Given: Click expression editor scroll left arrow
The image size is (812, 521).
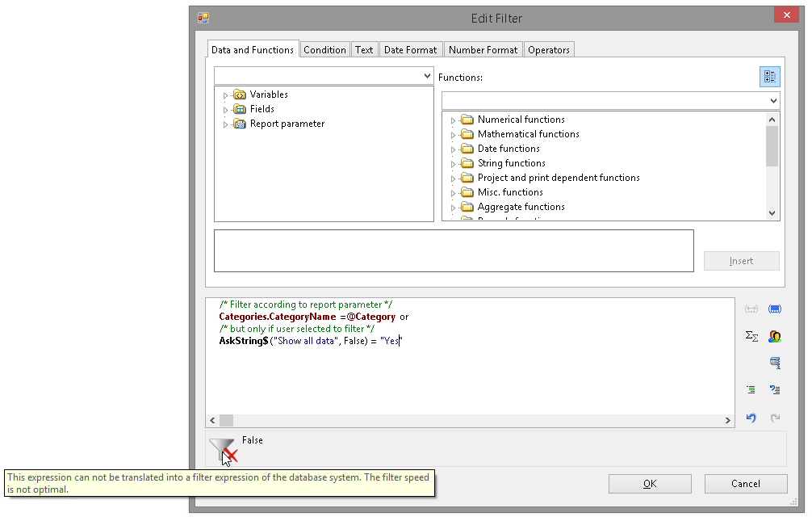Looking at the screenshot, I should (212, 420).
